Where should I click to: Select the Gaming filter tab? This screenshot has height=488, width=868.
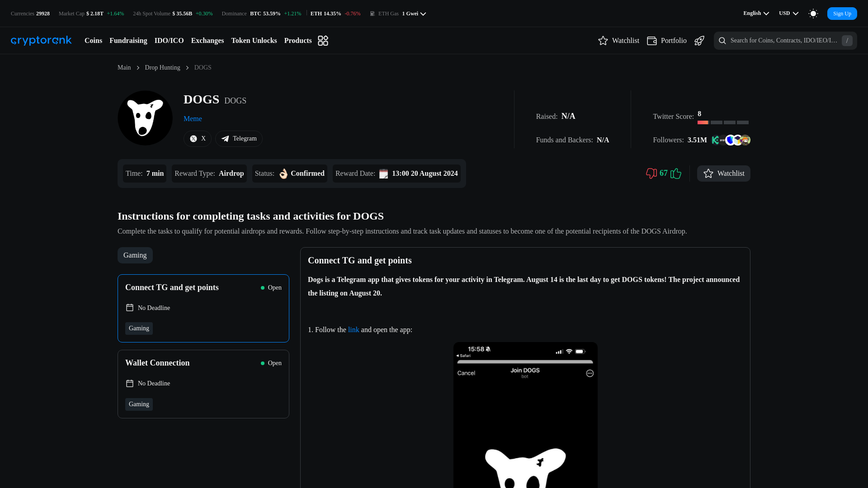click(x=135, y=255)
